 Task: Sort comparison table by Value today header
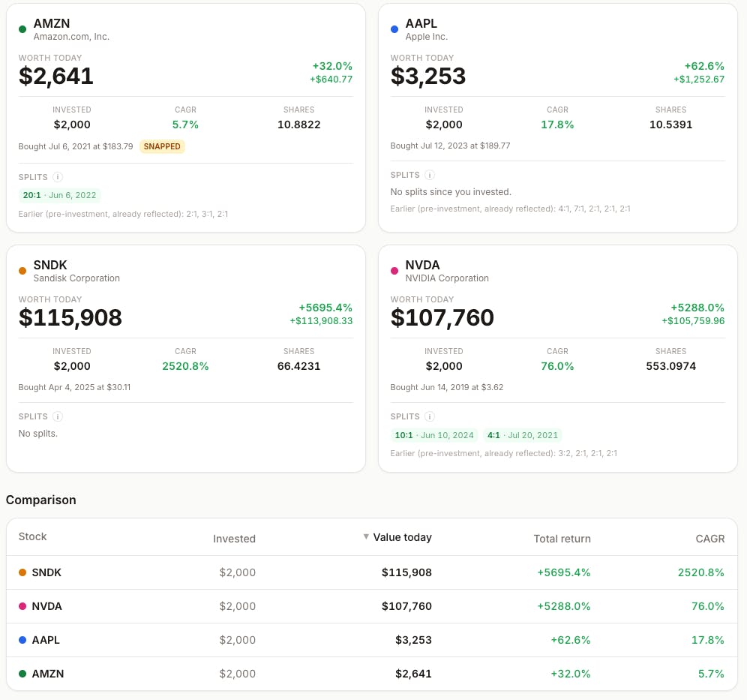tap(402, 537)
